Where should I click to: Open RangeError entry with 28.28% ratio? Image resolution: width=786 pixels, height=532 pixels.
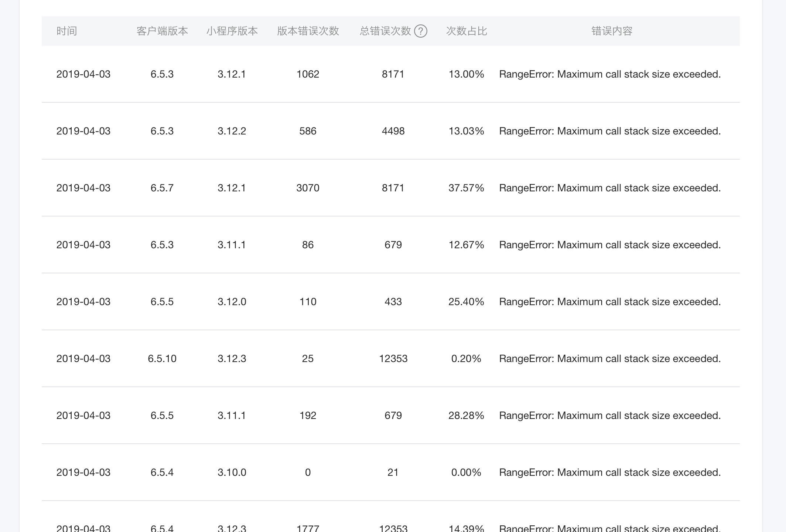(x=609, y=416)
